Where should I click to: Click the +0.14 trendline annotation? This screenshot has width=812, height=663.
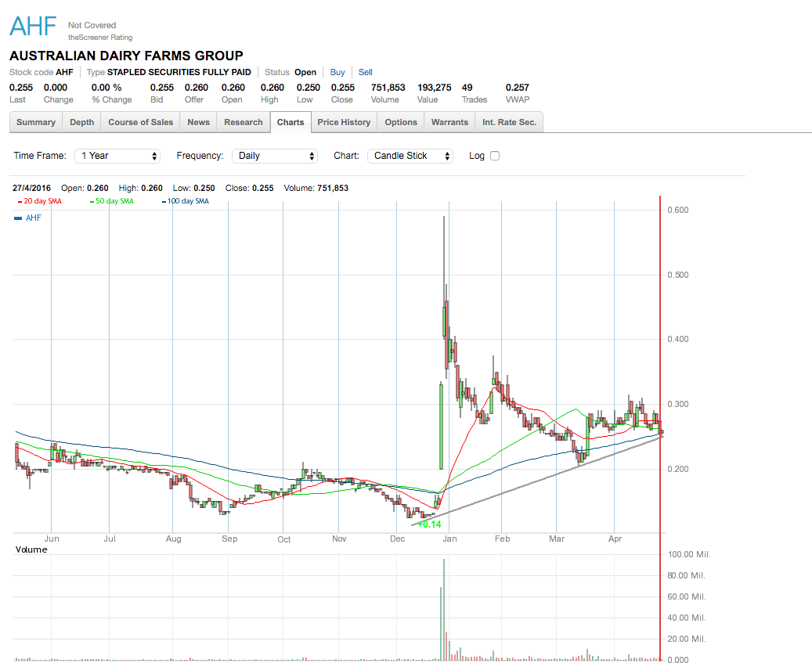pyautogui.click(x=429, y=524)
